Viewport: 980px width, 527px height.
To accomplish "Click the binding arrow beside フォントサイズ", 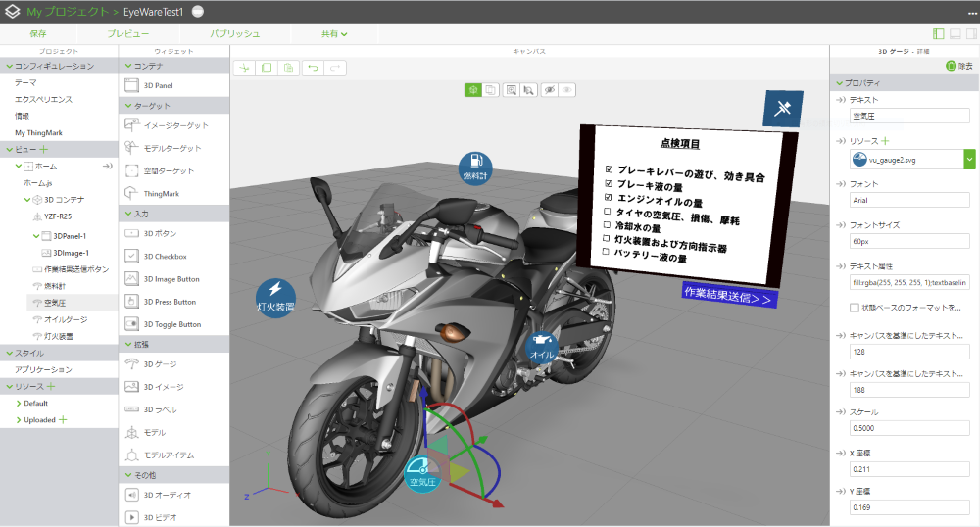I will click(x=841, y=224).
